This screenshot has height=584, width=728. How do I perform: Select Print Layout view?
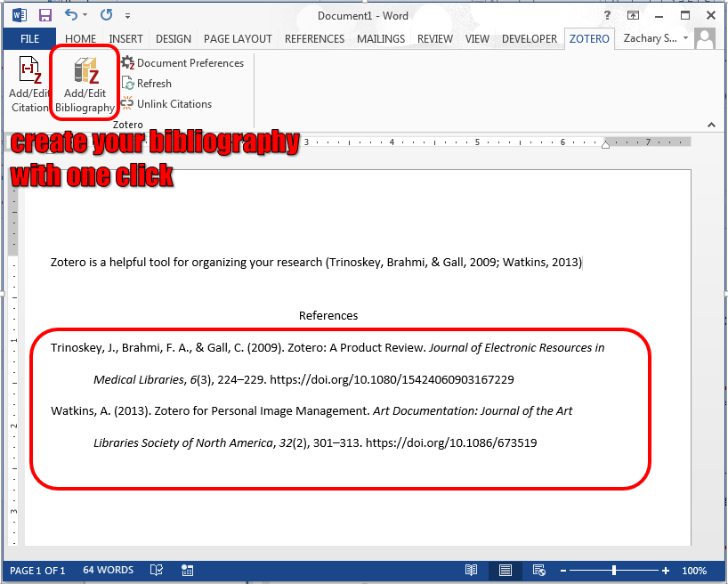click(x=505, y=570)
